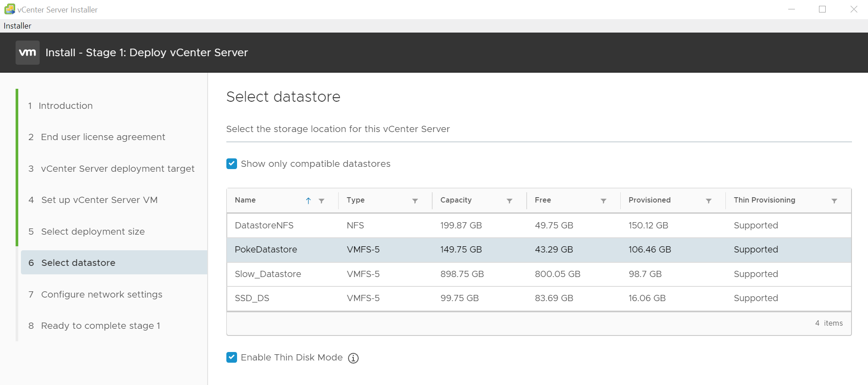Select the PokeDatastore row

[x=539, y=250]
